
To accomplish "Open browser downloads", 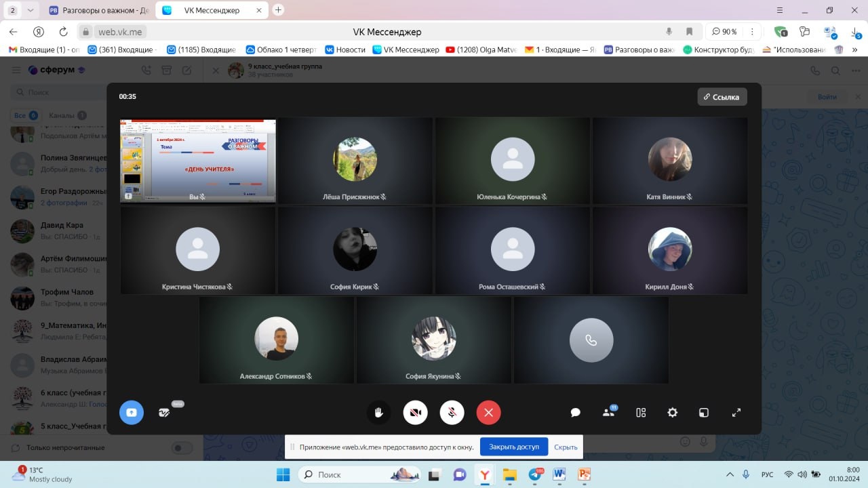I will coord(856,32).
